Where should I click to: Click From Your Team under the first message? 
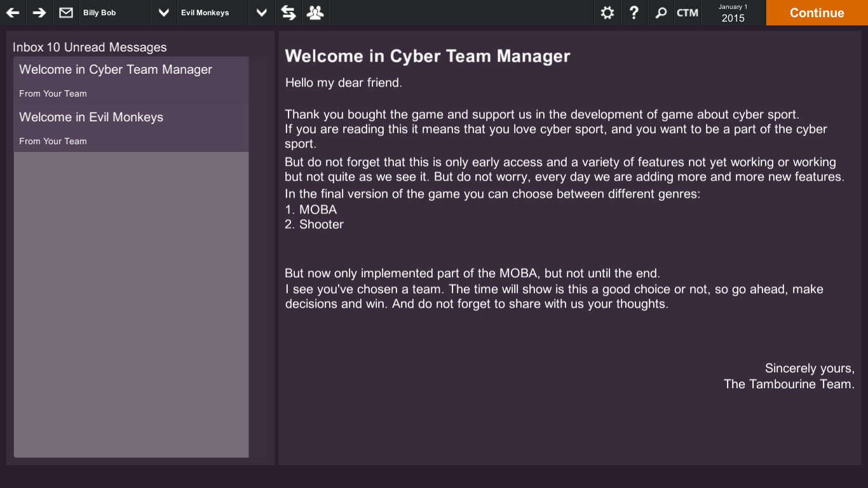(x=53, y=93)
